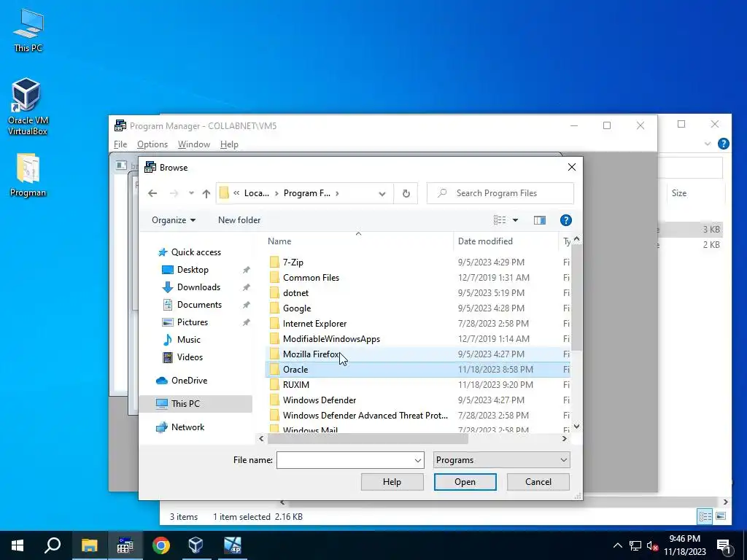Open notification center
747x560 pixels.
(724, 545)
